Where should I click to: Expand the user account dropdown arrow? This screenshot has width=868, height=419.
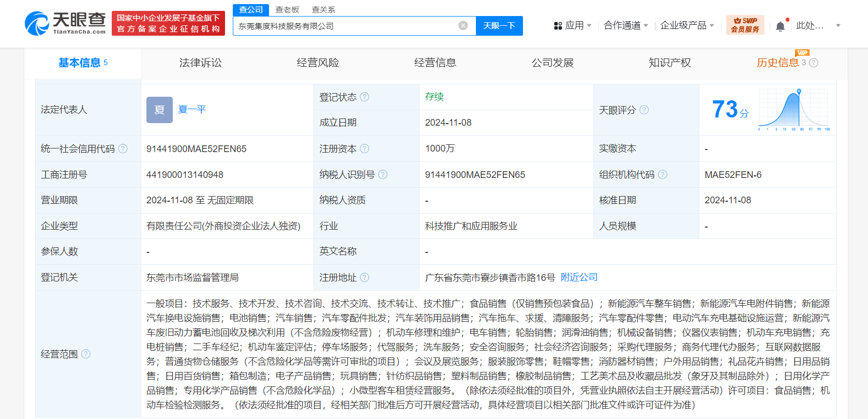(x=838, y=25)
